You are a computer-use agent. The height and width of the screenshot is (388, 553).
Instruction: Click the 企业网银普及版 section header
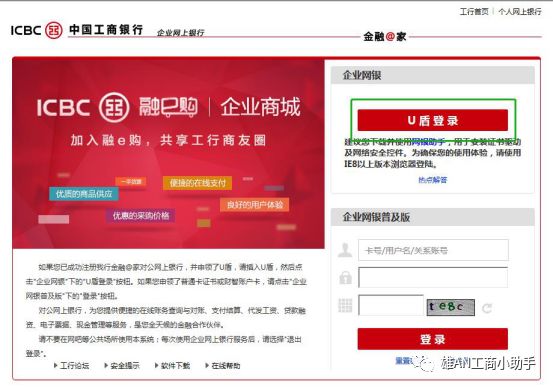point(433,217)
